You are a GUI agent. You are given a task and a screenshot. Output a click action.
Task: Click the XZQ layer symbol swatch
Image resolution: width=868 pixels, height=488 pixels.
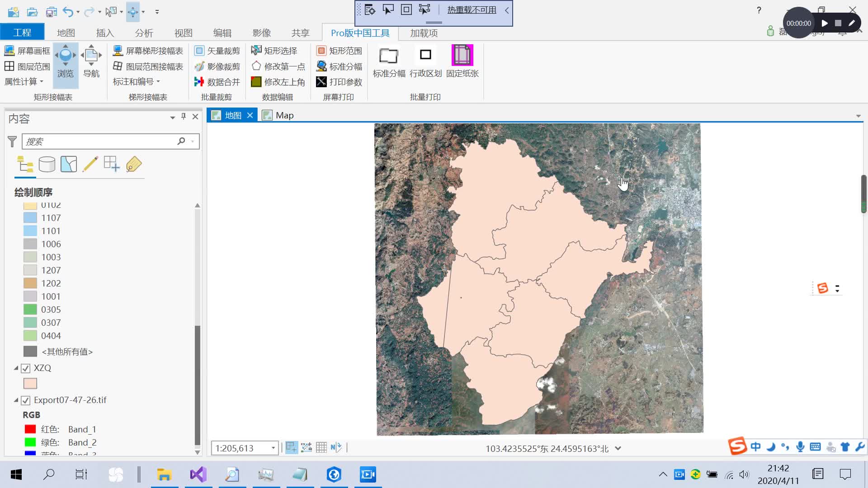tap(30, 384)
